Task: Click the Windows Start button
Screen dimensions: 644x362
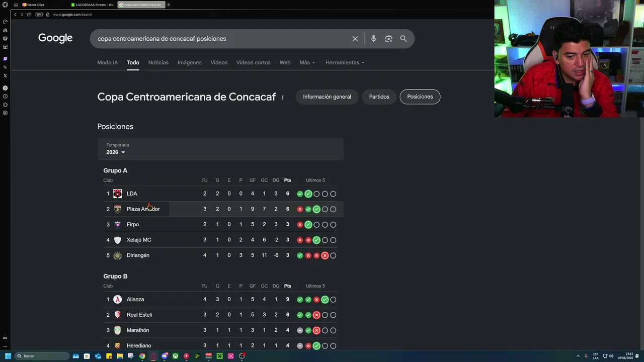Action: point(8,356)
